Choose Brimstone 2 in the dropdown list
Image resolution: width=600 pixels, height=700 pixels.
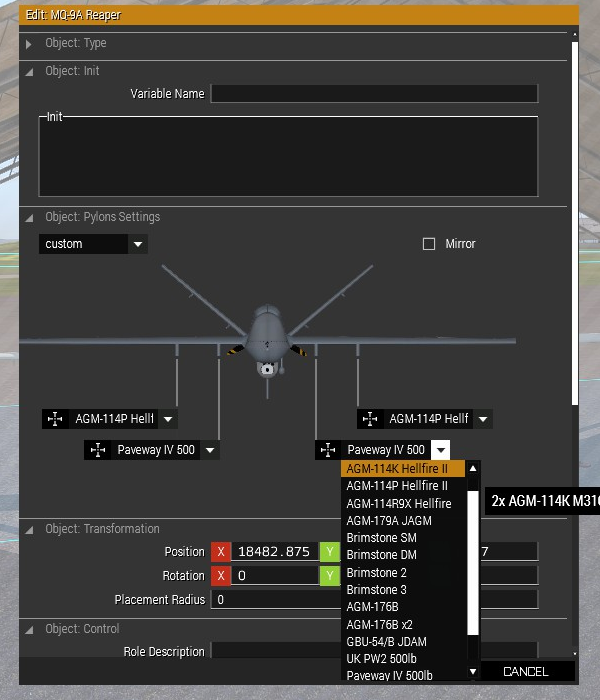tap(376, 573)
